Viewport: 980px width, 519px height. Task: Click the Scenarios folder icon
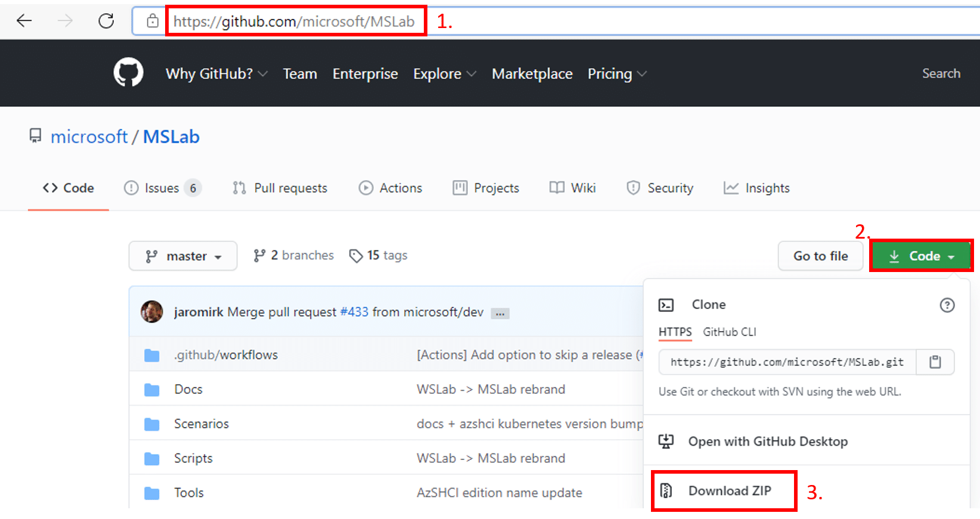point(152,424)
